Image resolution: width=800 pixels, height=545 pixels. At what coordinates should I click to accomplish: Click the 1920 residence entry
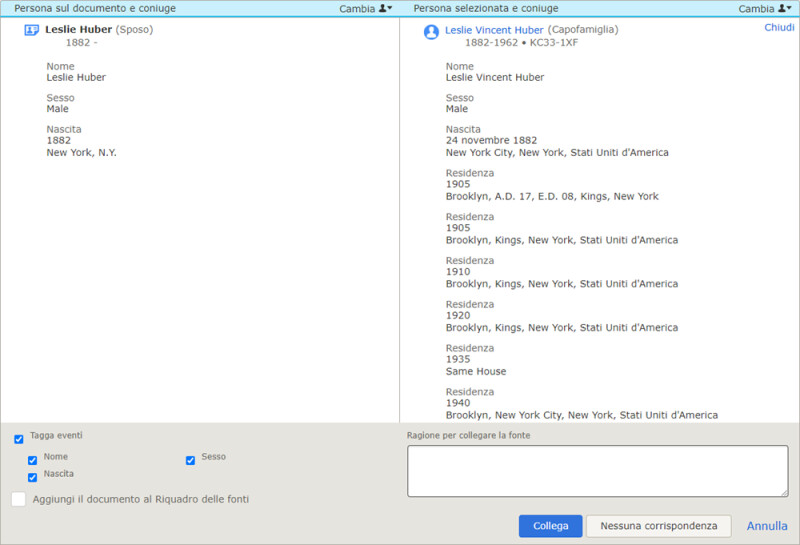coord(562,316)
